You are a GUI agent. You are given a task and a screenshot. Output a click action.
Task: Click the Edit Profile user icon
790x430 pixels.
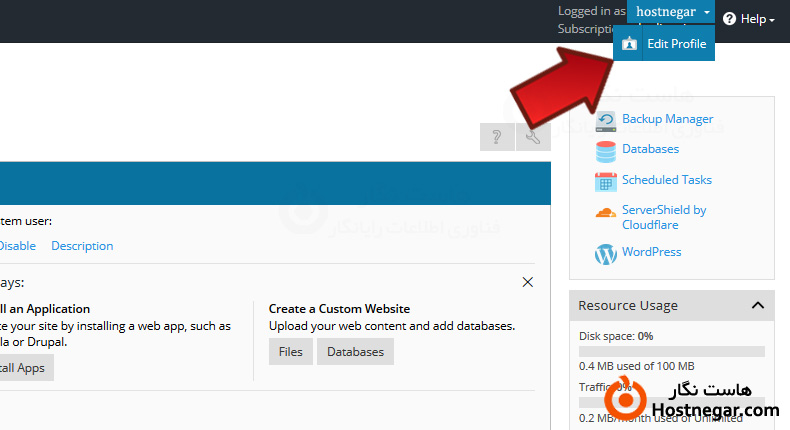coord(629,44)
